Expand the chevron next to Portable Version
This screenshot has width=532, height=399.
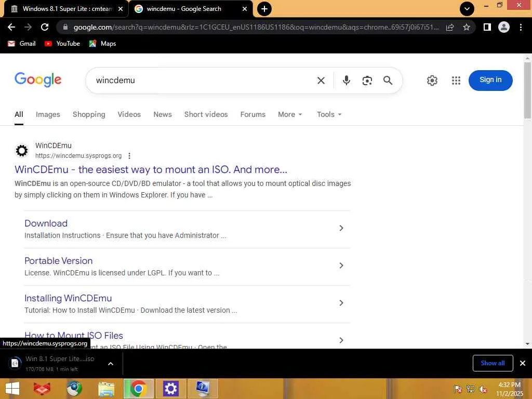[341, 265]
